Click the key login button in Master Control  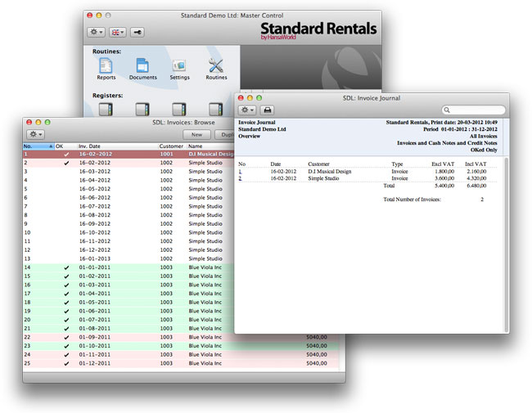138,32
